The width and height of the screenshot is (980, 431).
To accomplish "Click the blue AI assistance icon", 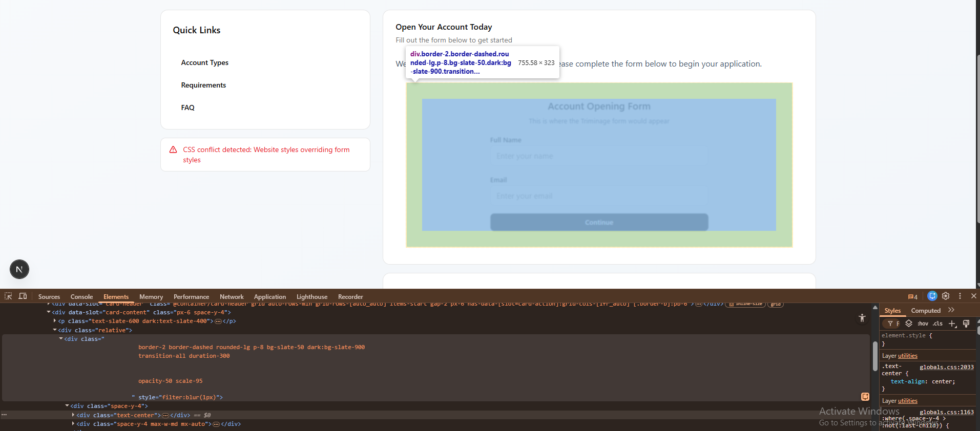I will point(932,296).
